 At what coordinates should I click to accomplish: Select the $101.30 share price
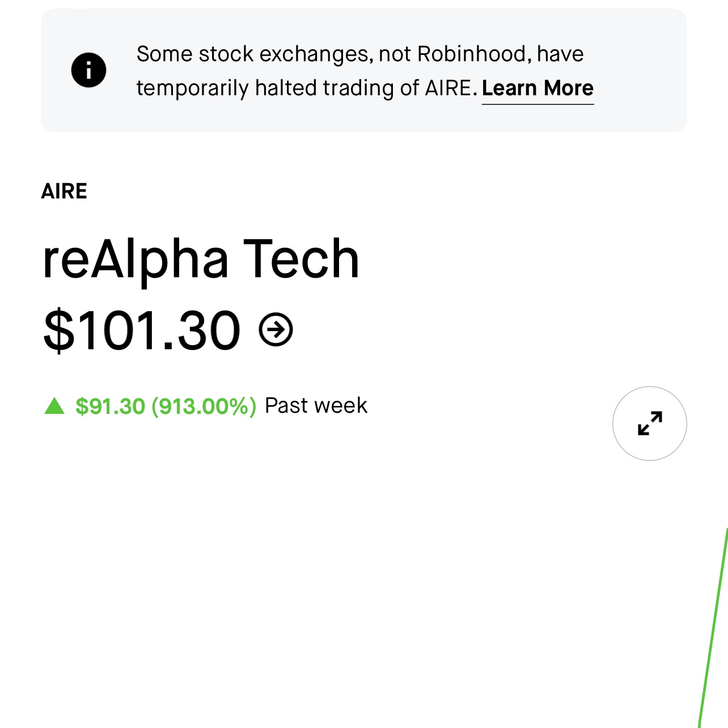pos(142,330)
